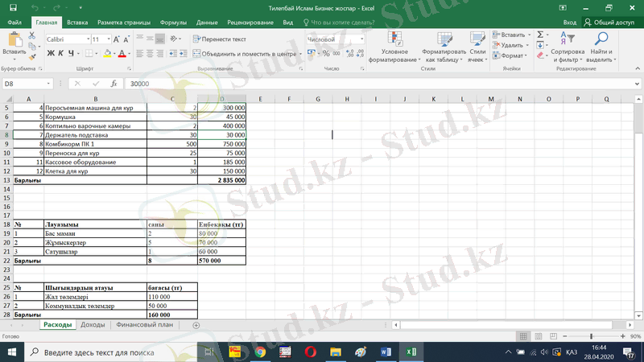Open the text orientation options
644x362 pixels.
click(175, 39)
